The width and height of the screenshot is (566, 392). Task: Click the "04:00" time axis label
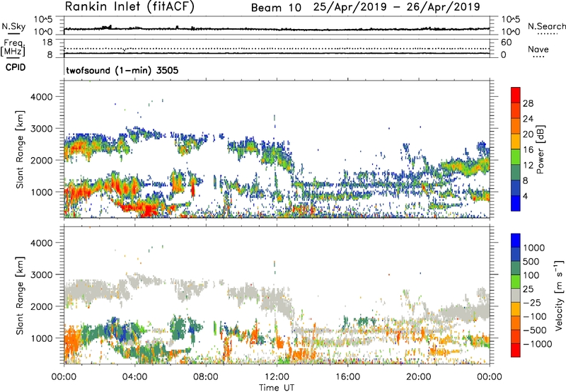[x=135, y=377]
